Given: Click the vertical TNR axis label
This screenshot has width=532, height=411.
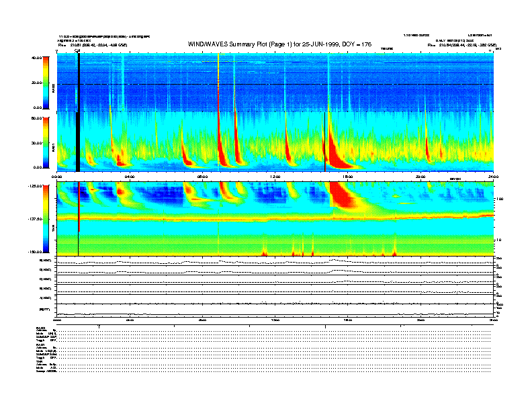Looking at the screenshot, I should (x=53, y=230).
